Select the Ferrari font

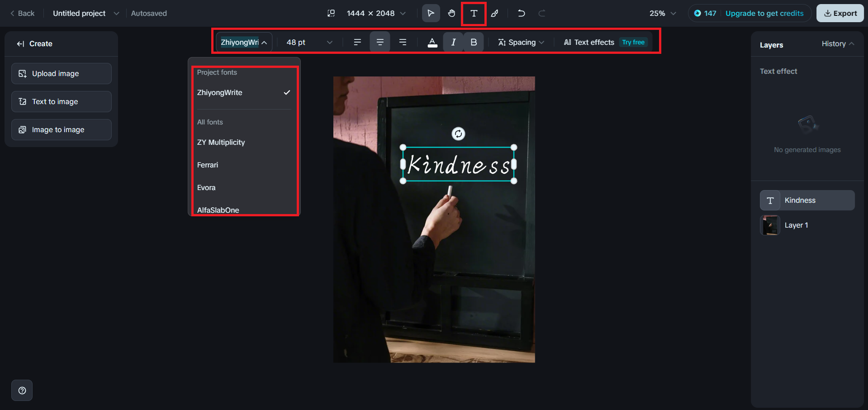[207, 165]
